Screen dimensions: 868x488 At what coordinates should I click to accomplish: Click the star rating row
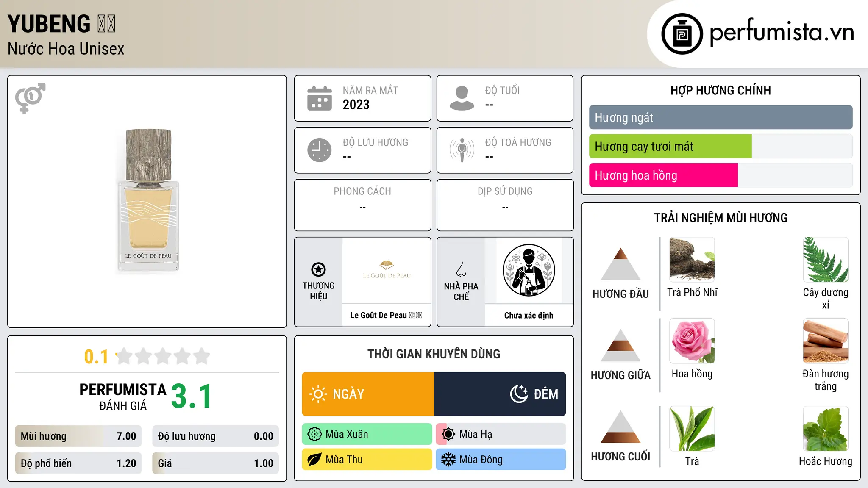click(163, 356)
